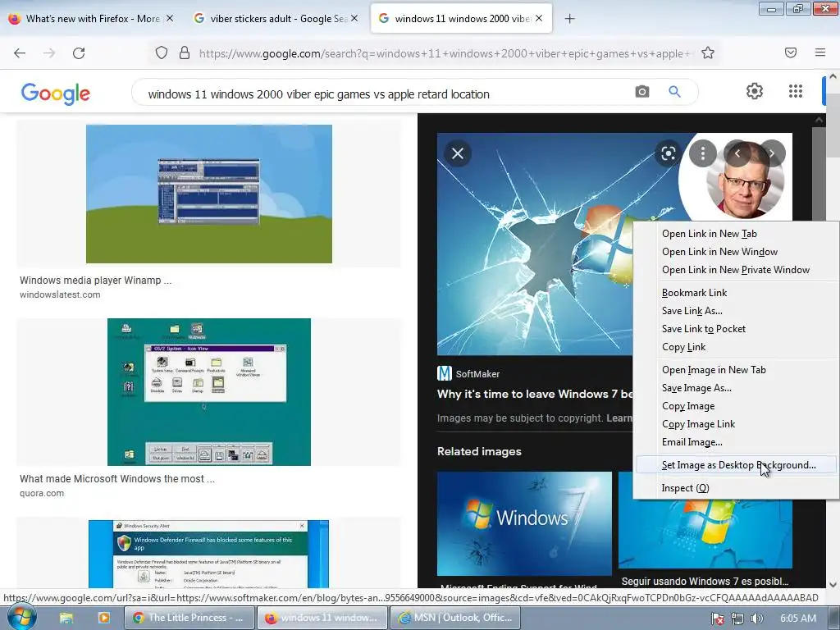This screenshot has width=840, height=630.
Task: Select Inspect (Q) menu entry
Action: 736,488
